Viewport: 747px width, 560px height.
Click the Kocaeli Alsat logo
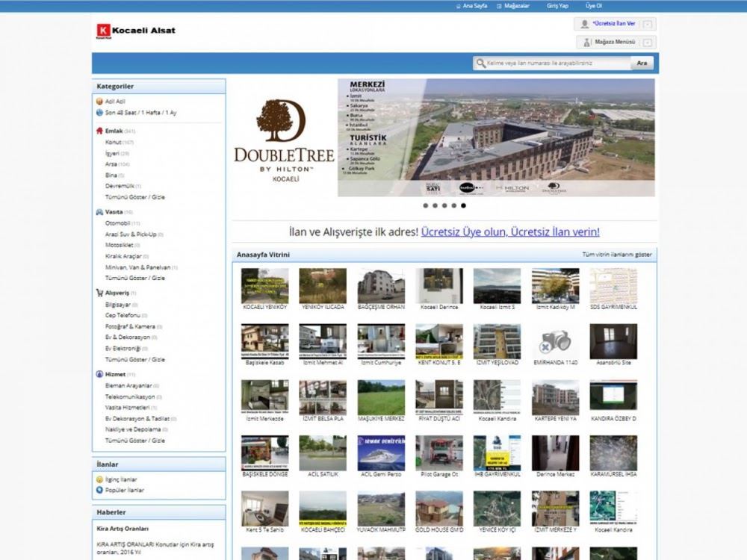[136, 31]
